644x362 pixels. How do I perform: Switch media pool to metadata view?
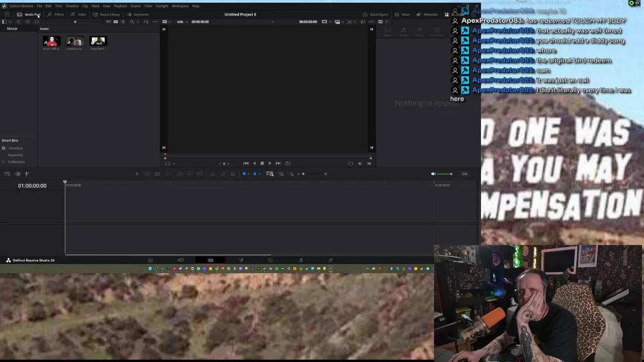[108, 22]
